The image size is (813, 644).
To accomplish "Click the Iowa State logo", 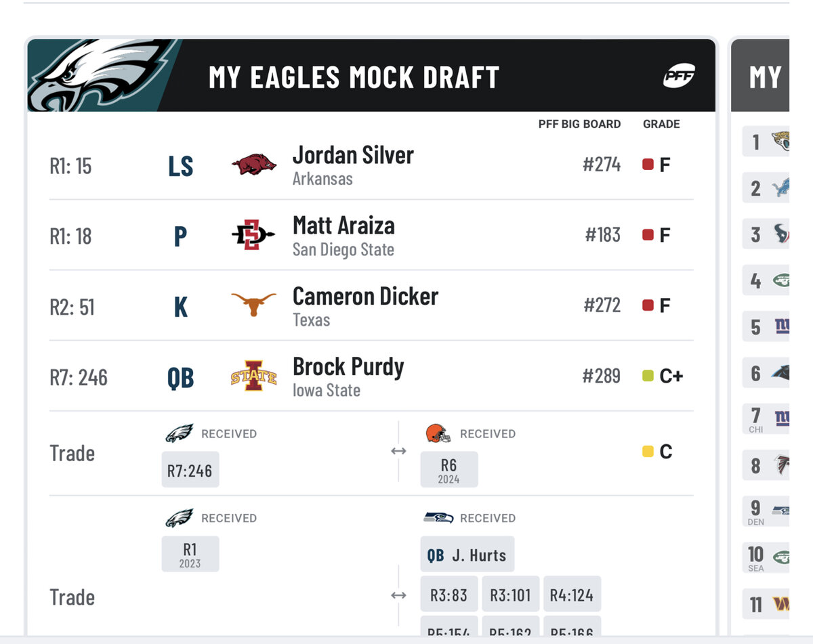I will [253, 376].
